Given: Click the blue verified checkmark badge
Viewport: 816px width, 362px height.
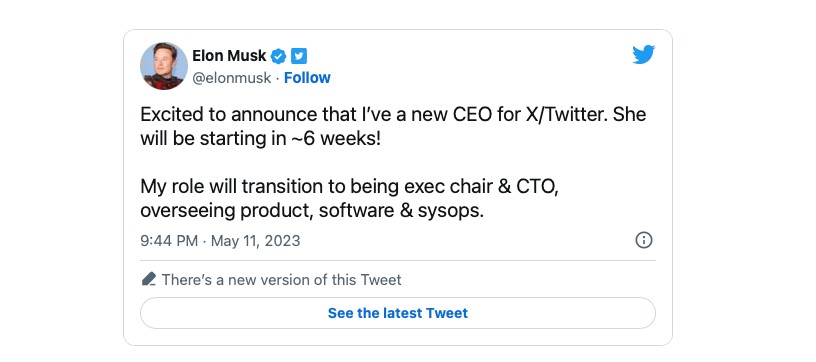Looking at the screenshot, I should pyautogui.click(x=279, y=55).
